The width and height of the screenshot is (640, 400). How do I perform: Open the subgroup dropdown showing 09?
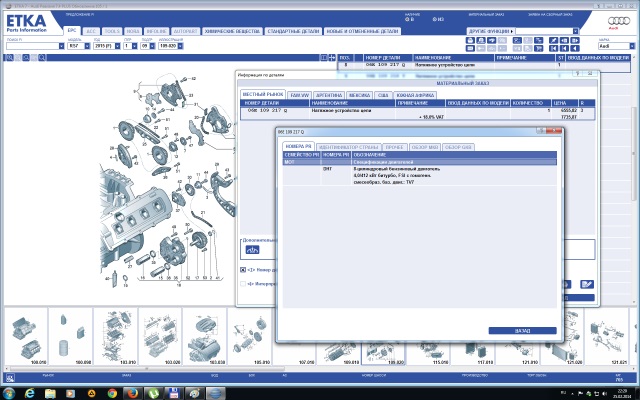point(152,46)
